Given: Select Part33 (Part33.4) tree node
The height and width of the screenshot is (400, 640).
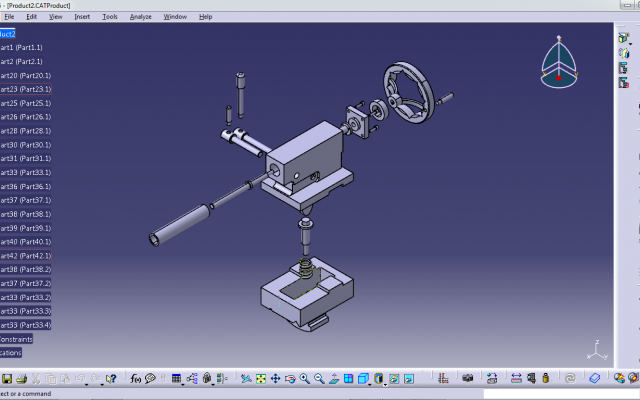Looking at the screenshot, I should 26,325.
